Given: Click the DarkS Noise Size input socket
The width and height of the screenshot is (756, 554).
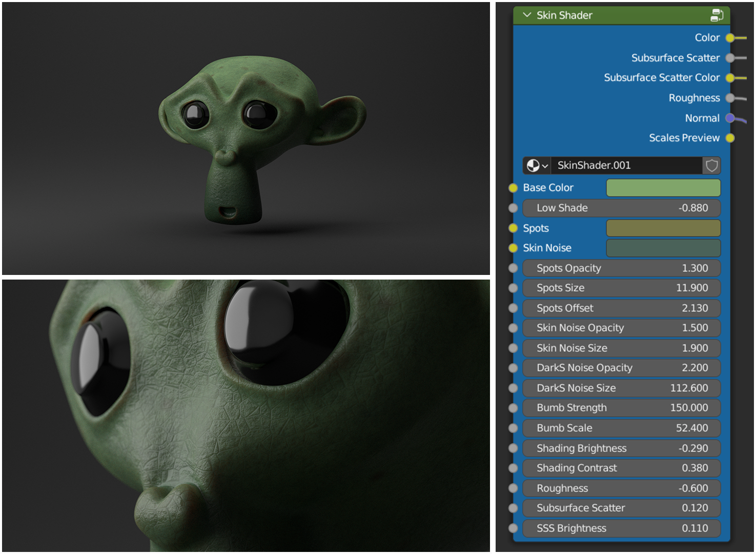Looking at the screenshot, I should (513, 388).
